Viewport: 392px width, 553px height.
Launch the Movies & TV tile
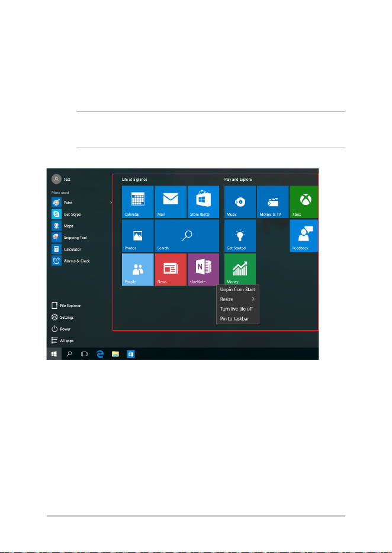point(272,202)
